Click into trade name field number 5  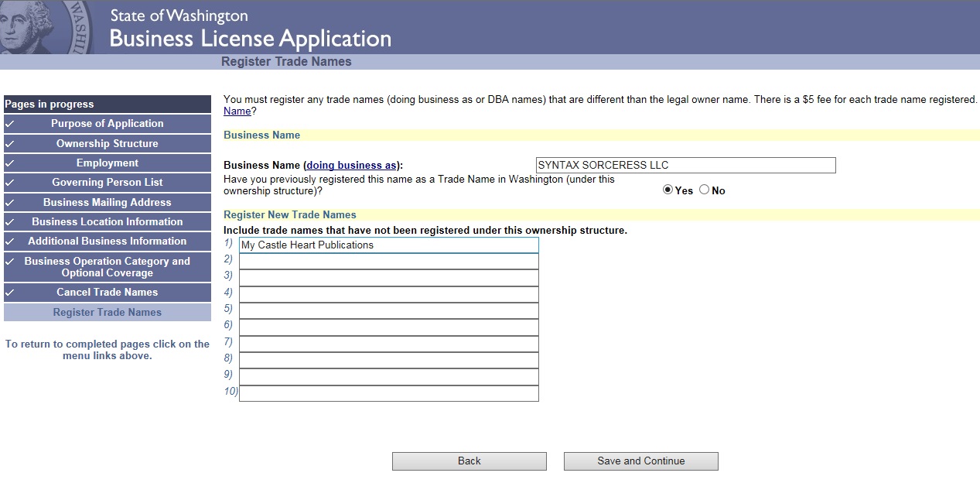coord(388,311)
